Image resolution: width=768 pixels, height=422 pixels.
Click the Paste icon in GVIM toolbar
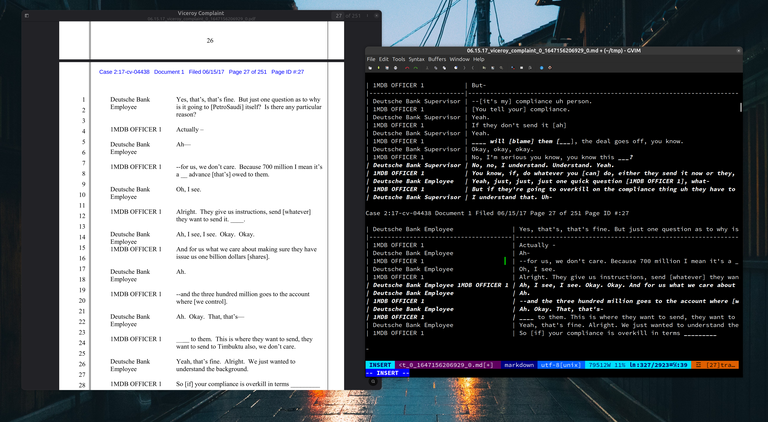pos(444,67)
